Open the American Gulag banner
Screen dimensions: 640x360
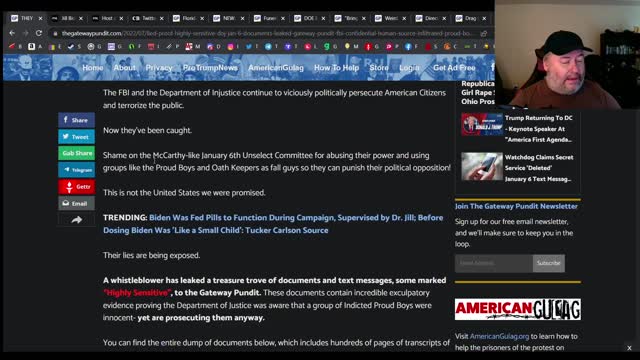pyautogui.click(x=518, y=309)
